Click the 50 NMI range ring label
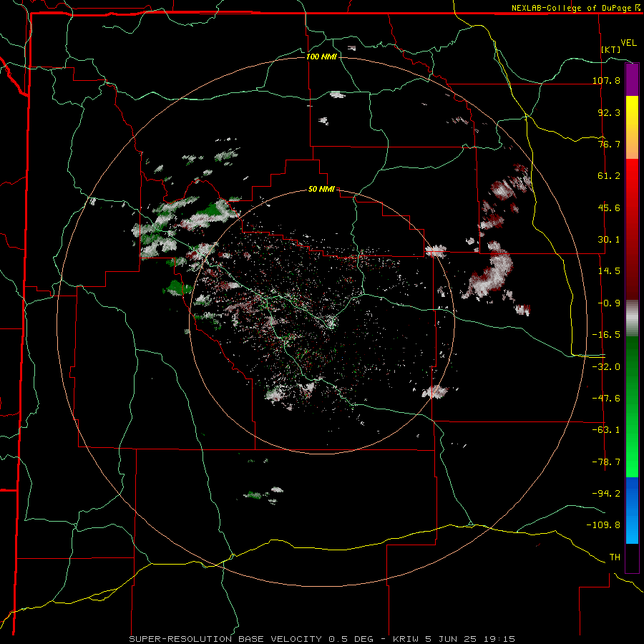 click(x=321, y=190)
